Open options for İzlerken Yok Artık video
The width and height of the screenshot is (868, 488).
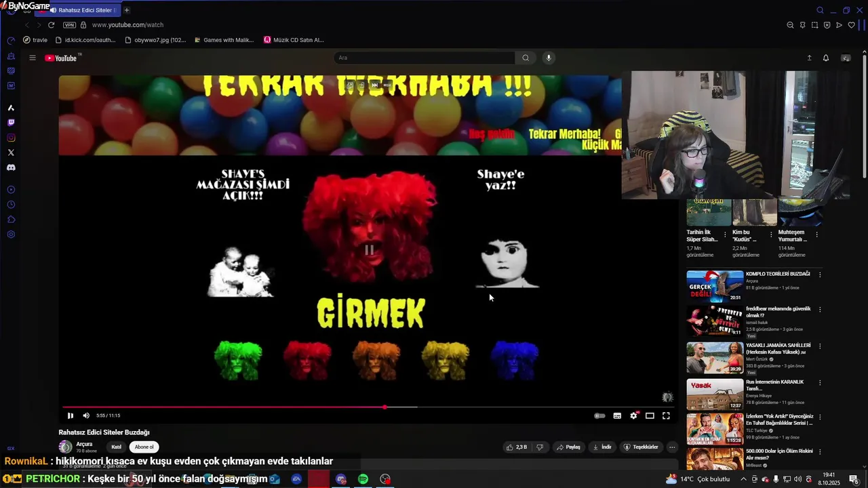pyautogui.click(x=820, y=417)
